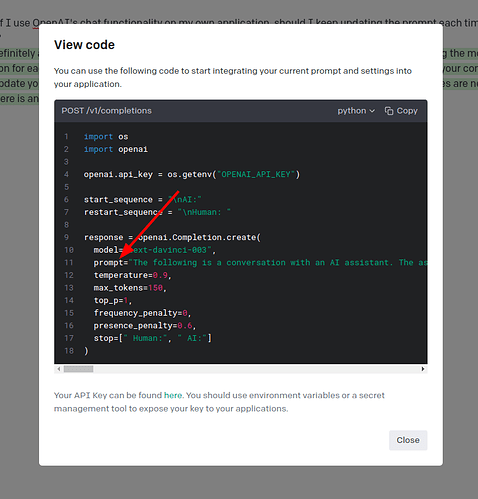Click the openai.api_key assignment line
Viewport: 478px width, 499px height.
[x=192, y=174]
